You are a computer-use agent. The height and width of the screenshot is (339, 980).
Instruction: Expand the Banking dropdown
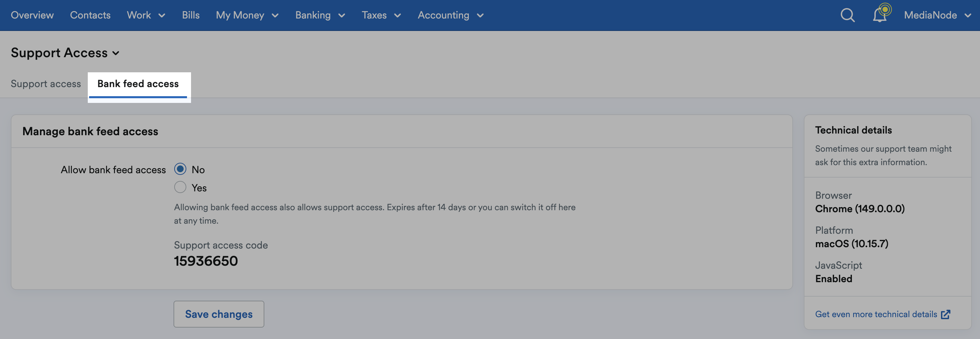[x=320, y=15]
